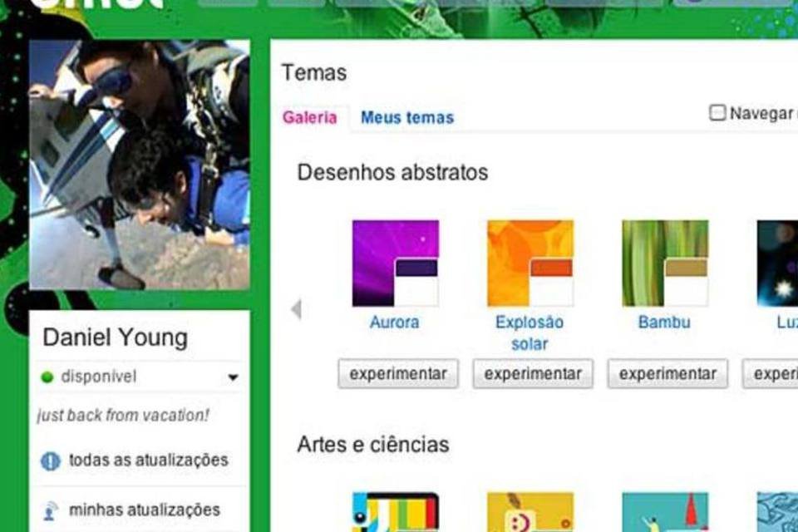Select the dark starry theme thumbnail
Screen dimensions: 798x532
click(x=777, y=264)
